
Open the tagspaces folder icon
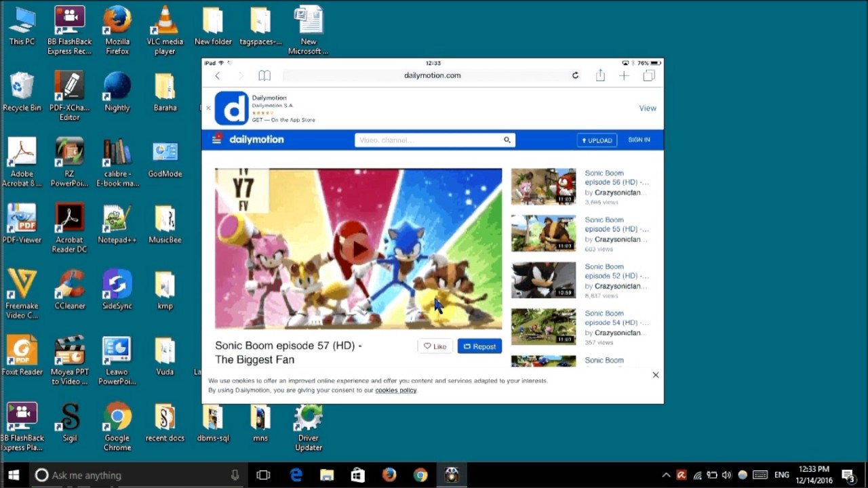click(260, 26)
